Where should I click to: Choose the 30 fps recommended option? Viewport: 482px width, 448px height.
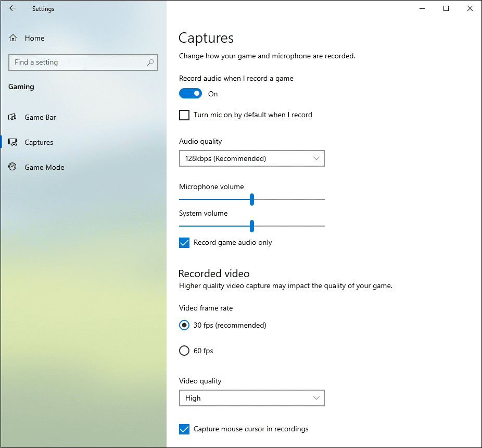[184, 325]
